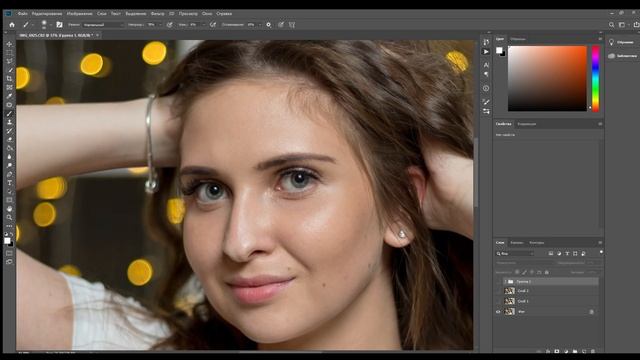Filter layers by adjustment layer icon
This screenshot has height=360, width=640.
[x=559, y=253]
